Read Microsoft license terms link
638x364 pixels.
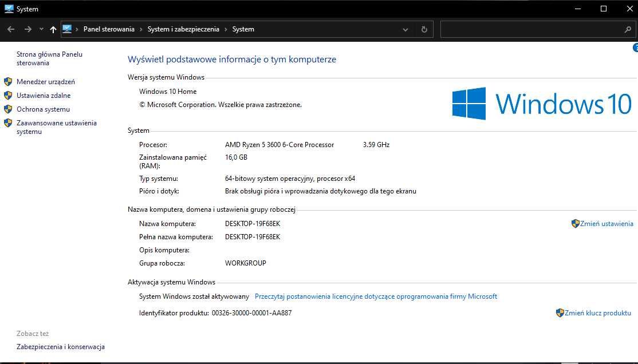(x=376, y=296)
